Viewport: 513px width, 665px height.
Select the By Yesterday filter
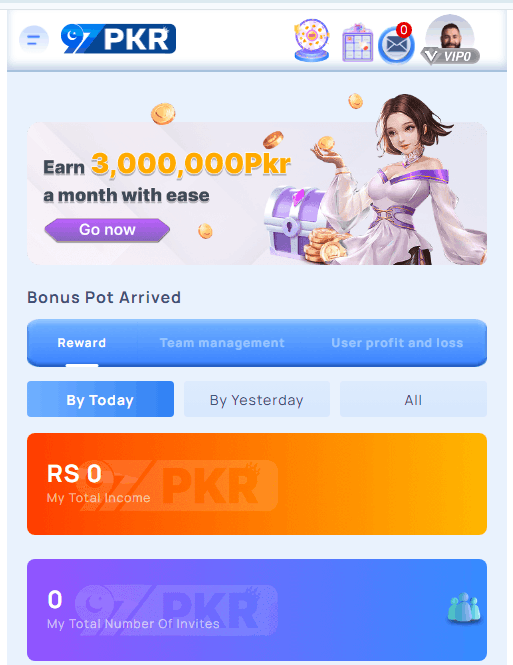(x=256, y=399)
